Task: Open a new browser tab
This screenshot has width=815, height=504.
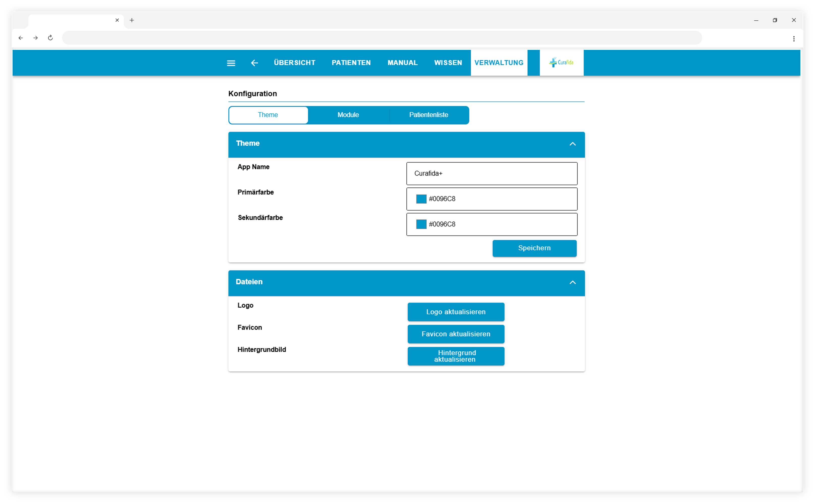Action: click(132, 20)
